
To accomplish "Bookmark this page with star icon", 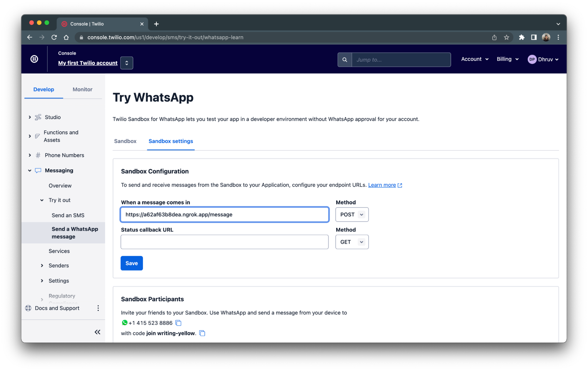I will click(506, 37).
